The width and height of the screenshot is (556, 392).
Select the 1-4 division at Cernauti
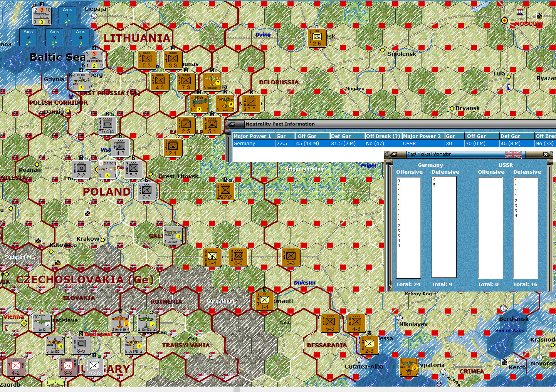(265, 301)
